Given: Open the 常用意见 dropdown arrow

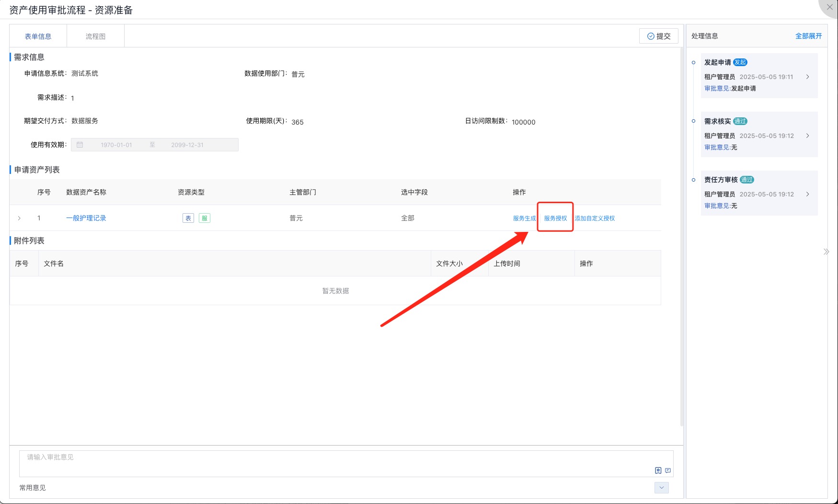Looking at the screenshot, I should (662, 488).
